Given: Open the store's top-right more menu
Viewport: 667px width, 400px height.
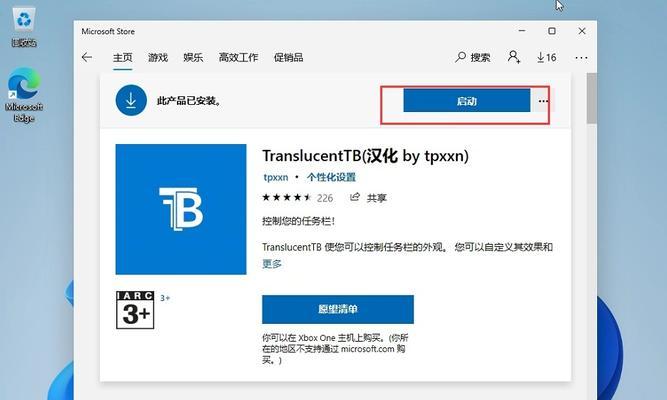Looking at the screenshot, I should [x=581, y=57].
